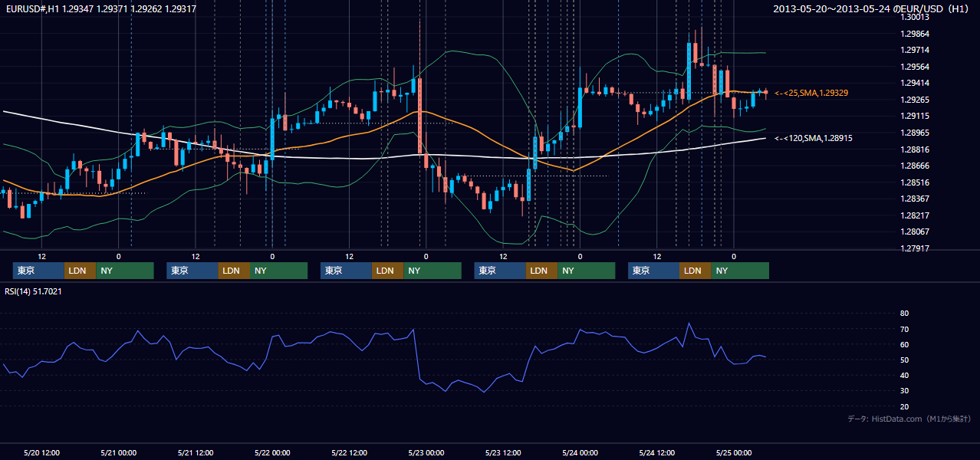Click price axis value 1.28816
980x460 pixels.
click(915, 149)
